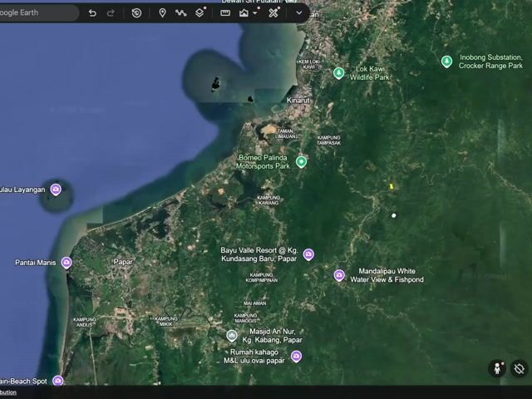Open the map layers icon
Screen dimensions: 532x399
(x=199, y=13)
